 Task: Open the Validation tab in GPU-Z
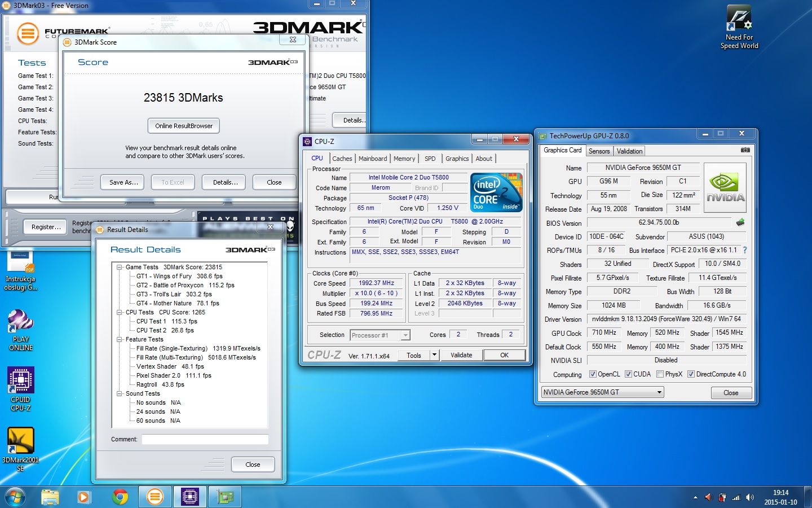click(x=629, y=151)
